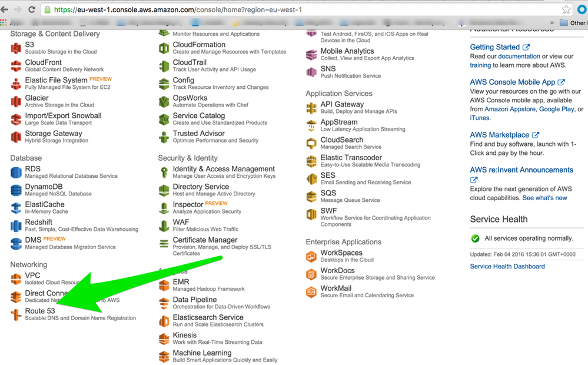
Task: Go to Directory Service
Action: [x=201, y=187]
